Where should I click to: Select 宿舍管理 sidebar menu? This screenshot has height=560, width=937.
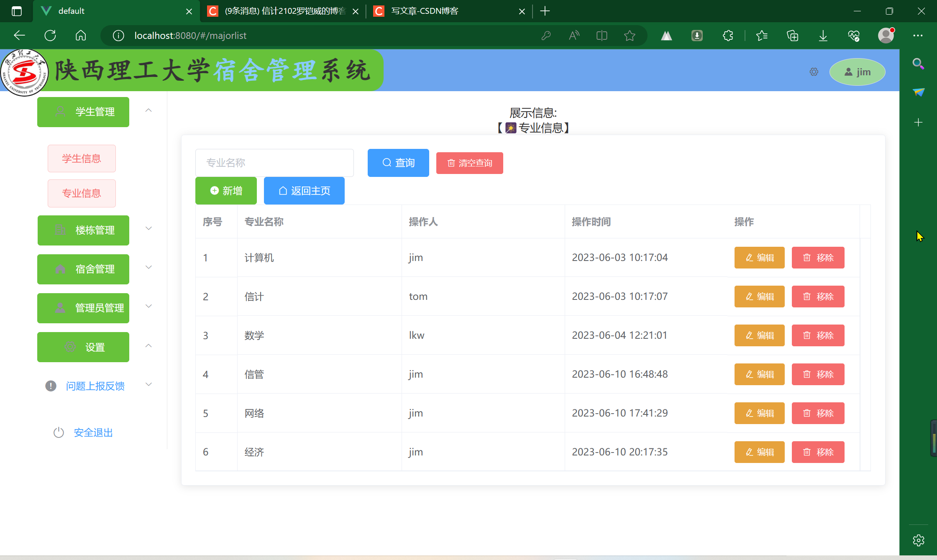83,269
